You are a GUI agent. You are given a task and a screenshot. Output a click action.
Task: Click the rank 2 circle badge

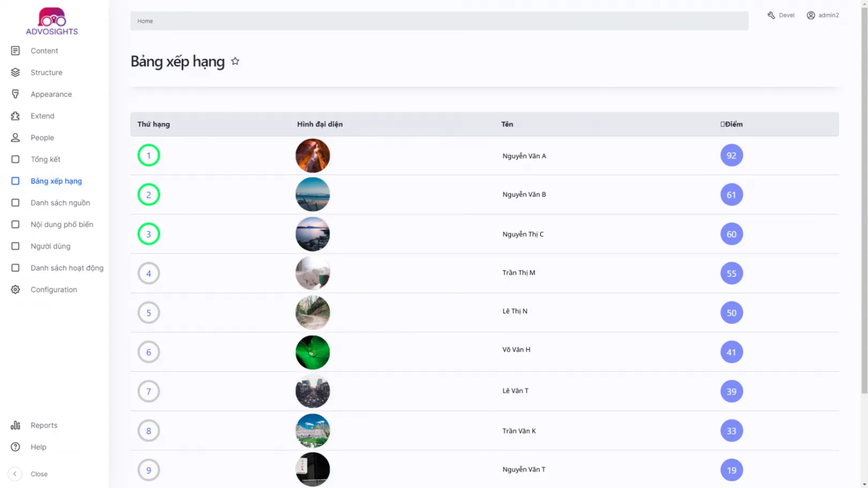pyautogui.click(x=149, y=194)
